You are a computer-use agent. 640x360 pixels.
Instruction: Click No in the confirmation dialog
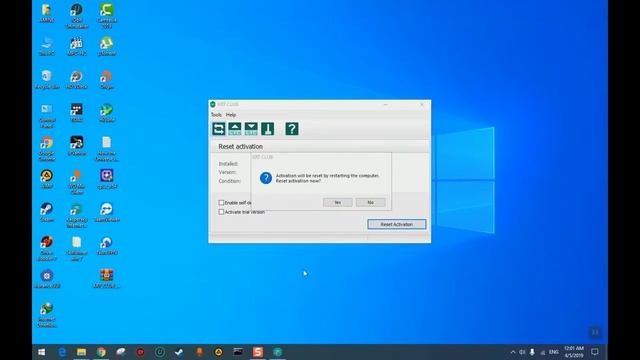[370, 202]
